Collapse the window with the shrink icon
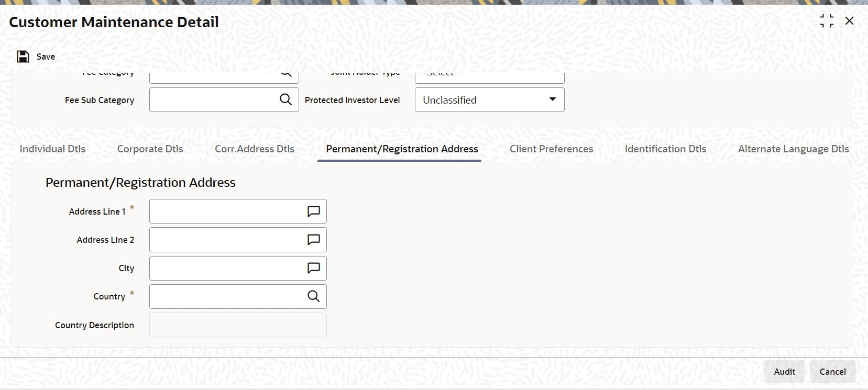 827,21
